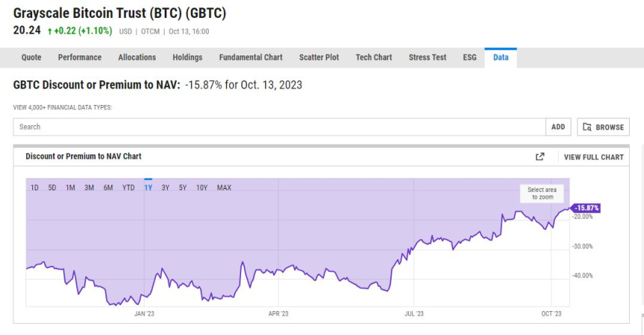
Task: Click the BROWSE button
Action: pos(604,127)
